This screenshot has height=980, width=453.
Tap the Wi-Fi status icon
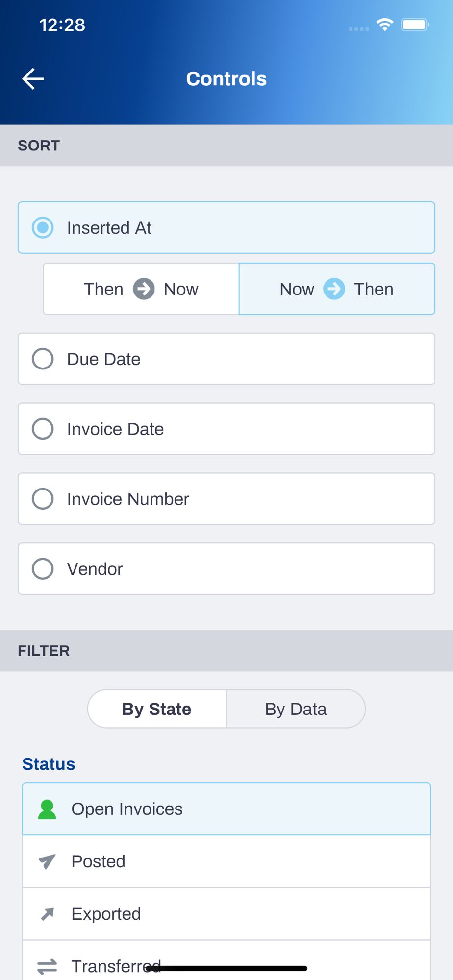point(385,24)
